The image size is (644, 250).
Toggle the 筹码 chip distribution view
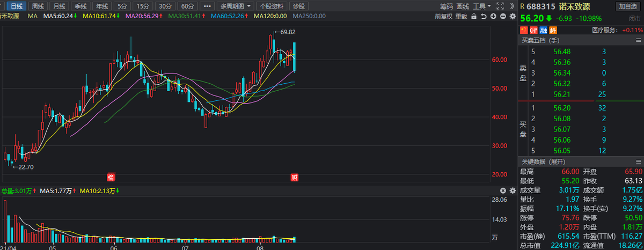click(x=447, y=6)
